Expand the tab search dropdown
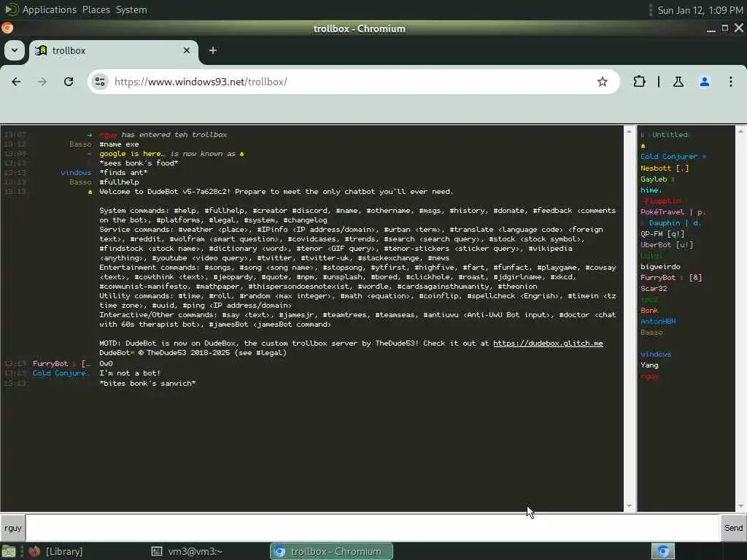This screenshot has width=747, height=560. 15,50
